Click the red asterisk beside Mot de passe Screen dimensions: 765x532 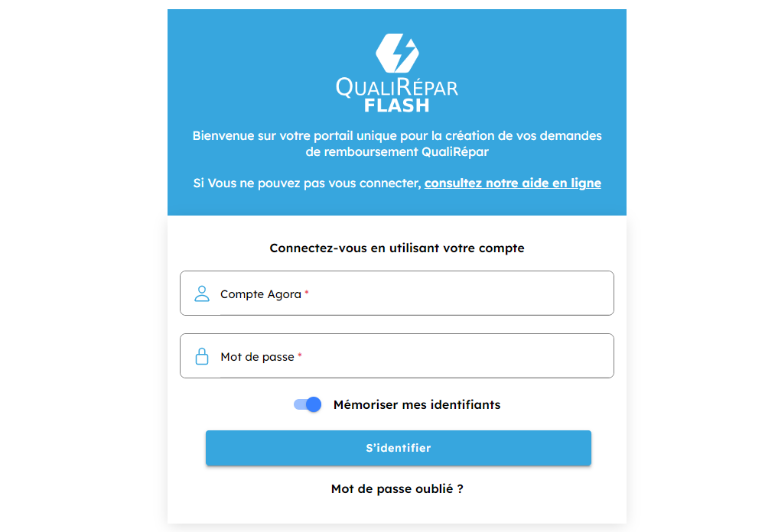point(300,356)
